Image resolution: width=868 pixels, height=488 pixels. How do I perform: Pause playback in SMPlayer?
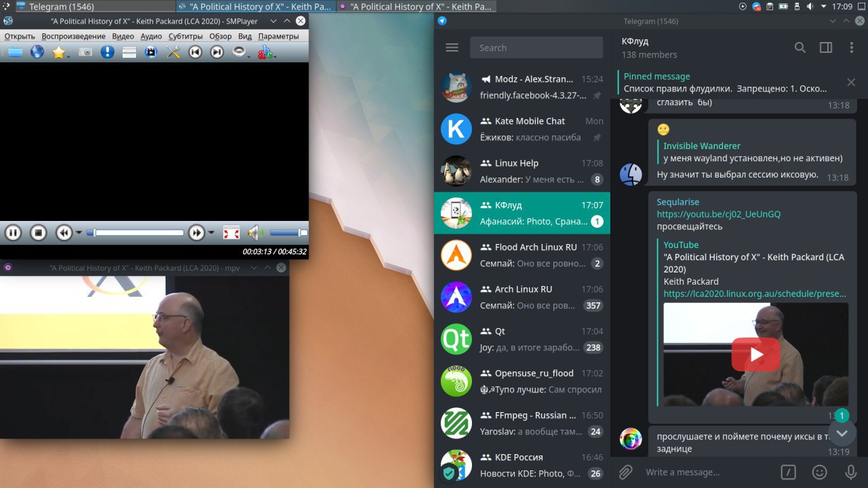(x=13, y=233)
